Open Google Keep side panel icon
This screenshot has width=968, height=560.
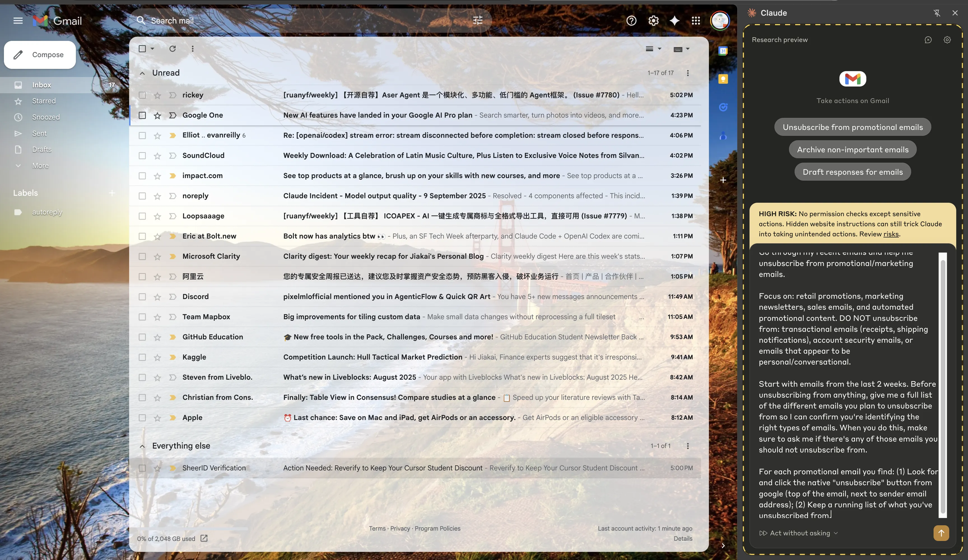[x=723, y=79]
